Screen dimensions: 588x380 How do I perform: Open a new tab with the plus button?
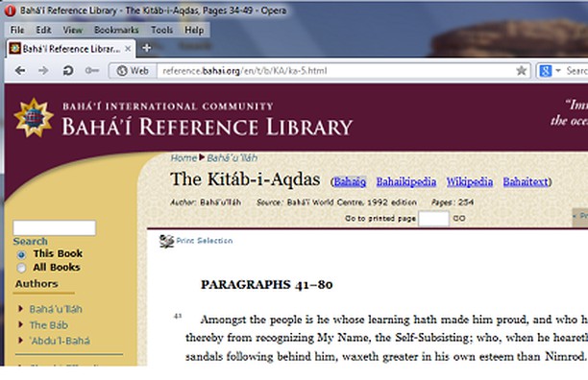click(147, 48)
